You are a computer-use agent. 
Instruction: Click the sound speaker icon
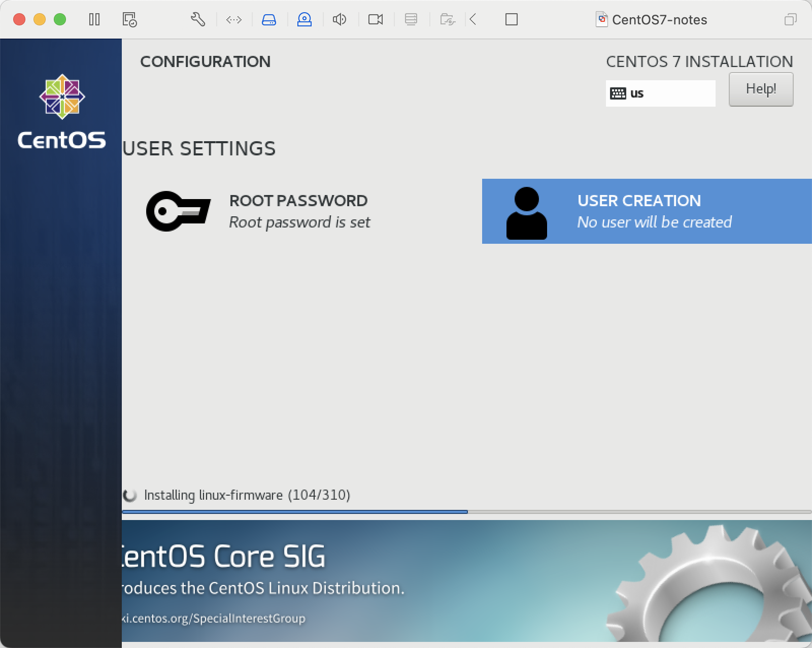click(x=340, y=20)
